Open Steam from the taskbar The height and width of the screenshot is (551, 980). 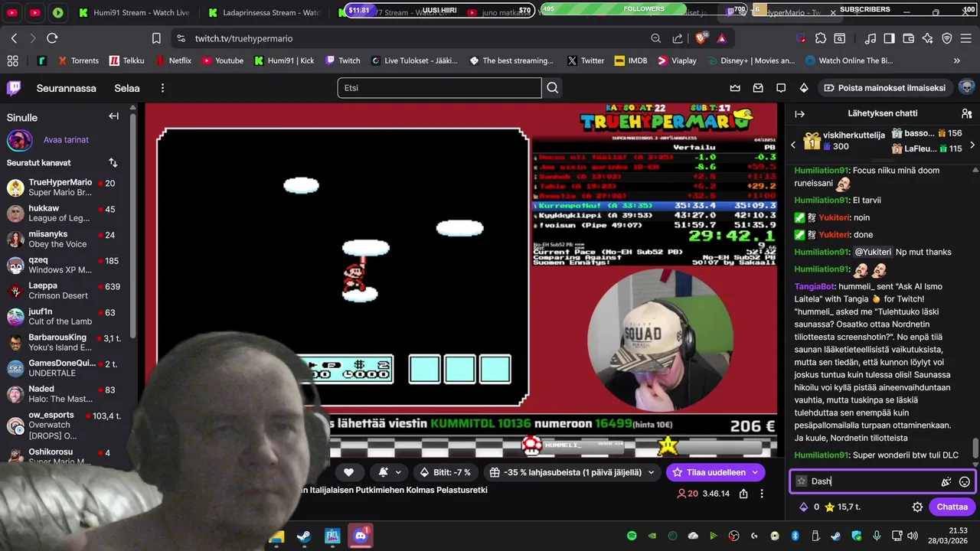pyautogui.click(x=304, y=536)
